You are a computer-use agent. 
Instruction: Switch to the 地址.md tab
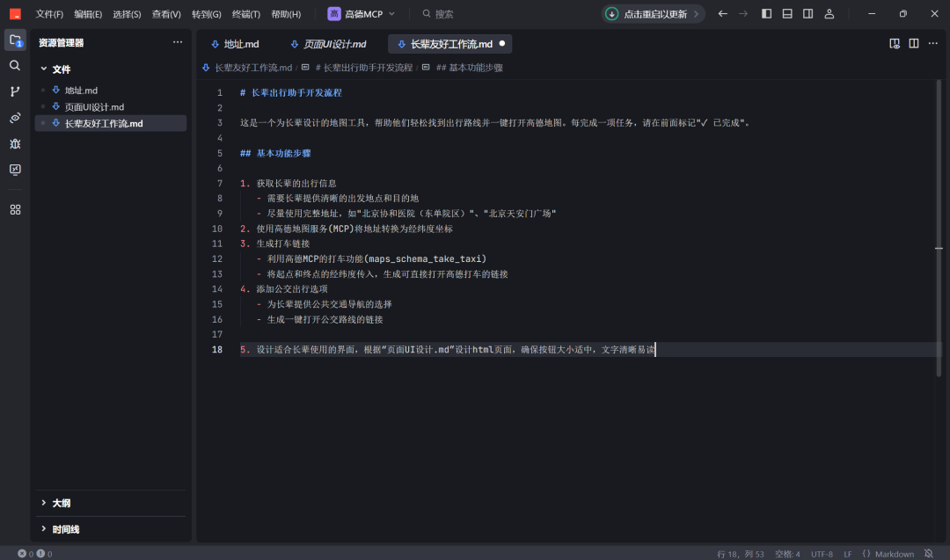tap(235, 44)
